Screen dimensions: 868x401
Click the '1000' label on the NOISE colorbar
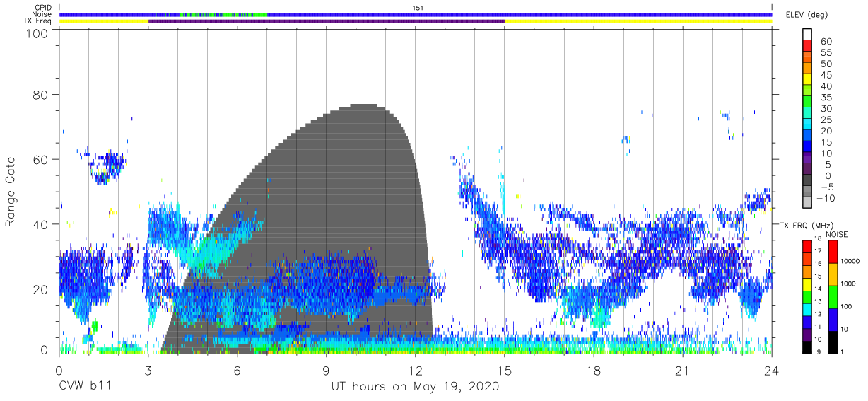pyautogui.click(x=849, y=284)
